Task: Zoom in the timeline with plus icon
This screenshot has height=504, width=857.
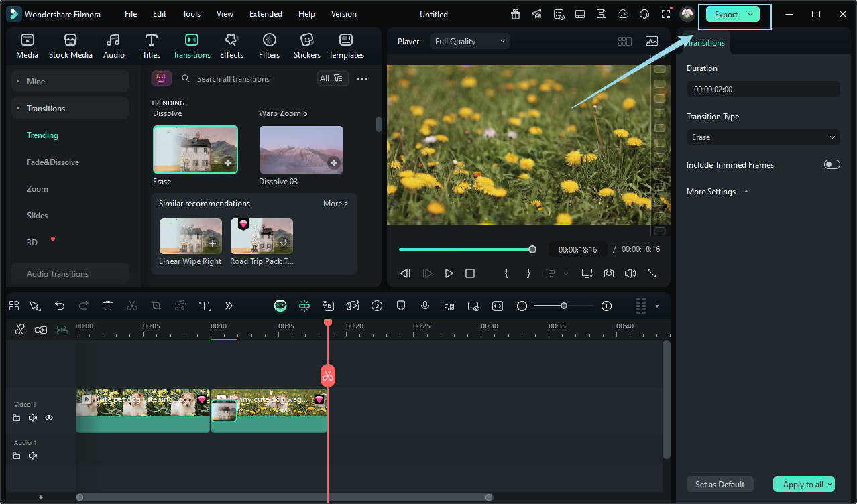Action: click(x=607, y=306)
